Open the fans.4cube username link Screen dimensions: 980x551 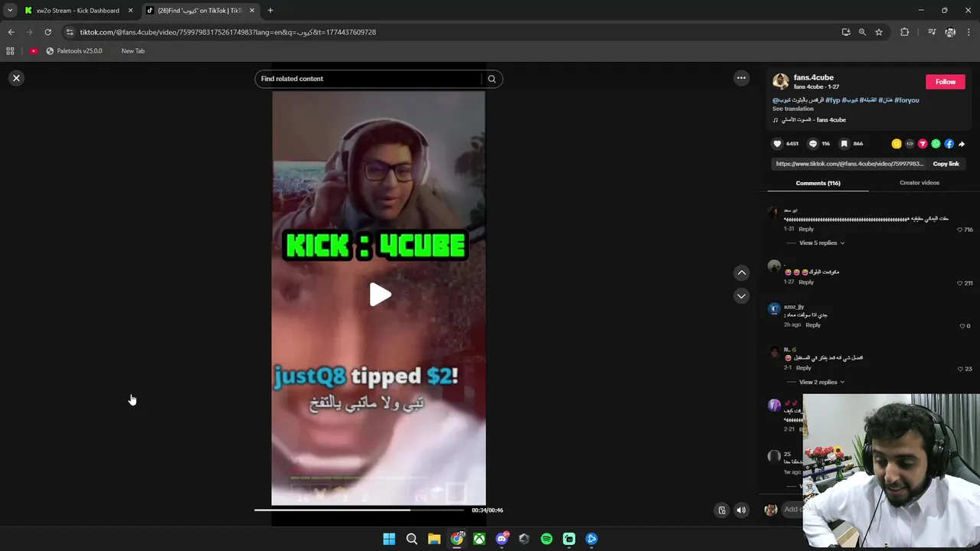(x=813, y=77)
